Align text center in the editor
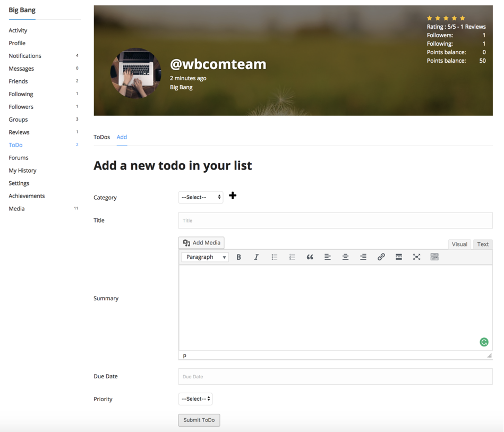 345,257
